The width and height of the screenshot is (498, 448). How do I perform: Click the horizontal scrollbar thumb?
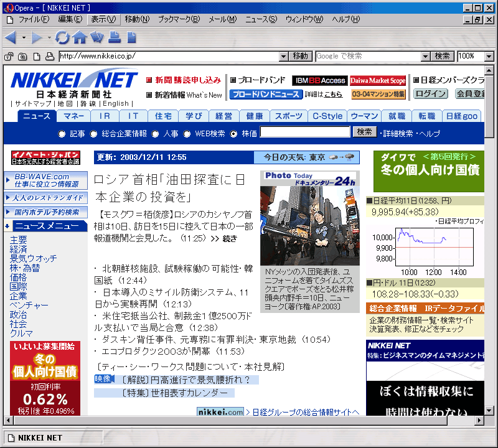(x=230, y=421)
